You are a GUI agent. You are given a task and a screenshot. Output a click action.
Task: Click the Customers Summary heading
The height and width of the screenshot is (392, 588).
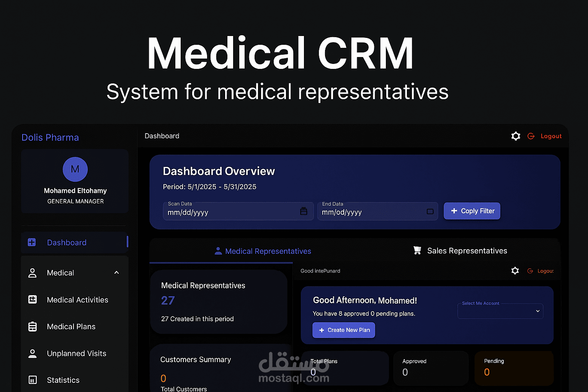[196, 359]
